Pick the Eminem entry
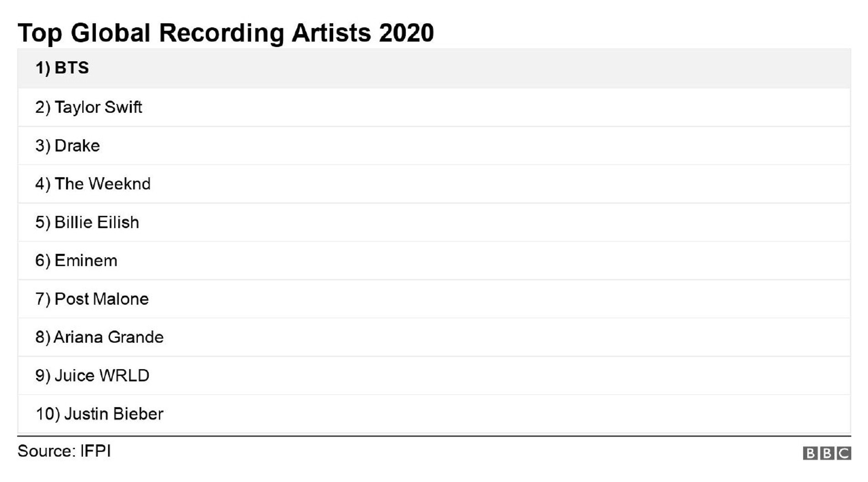 (x=86, y=261)
